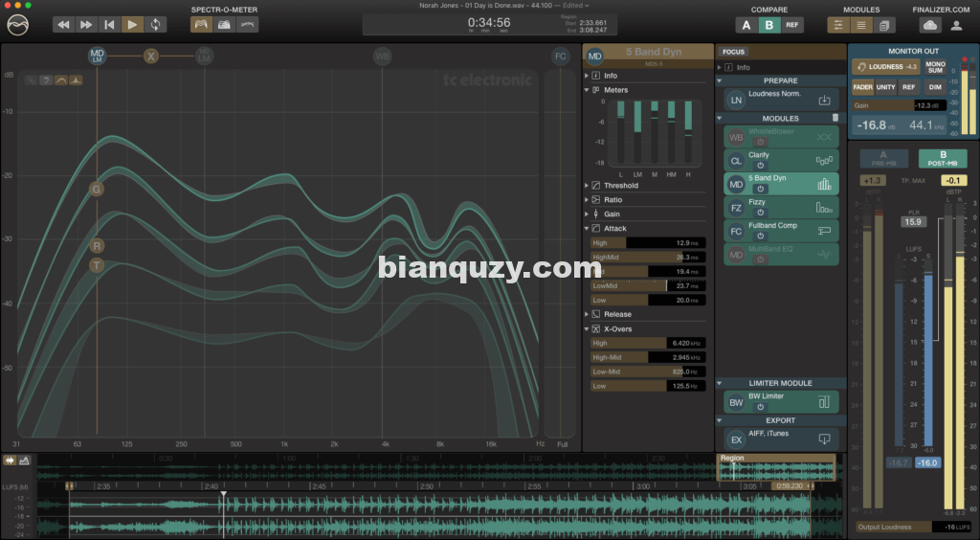Adjust the High attack slider at 12.9 ms
The height and width of the screenshot is (540, 980).
648,243
